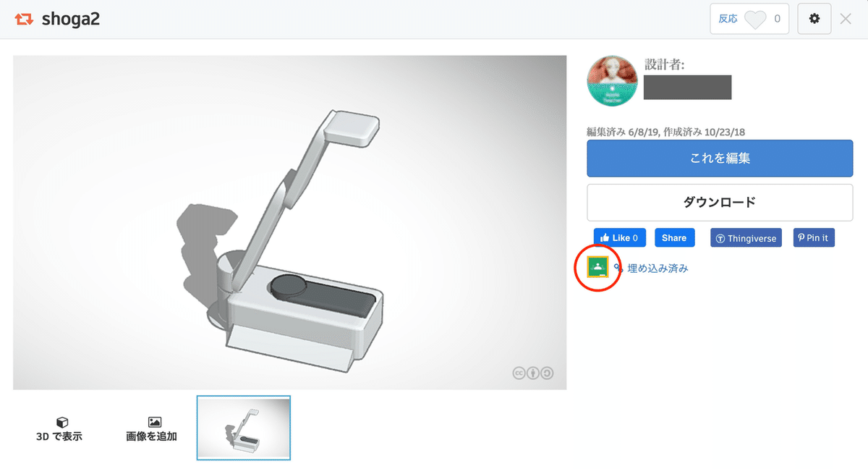
Task: Close the shoga2 detail dialog
Action: (x=846, y=19)
